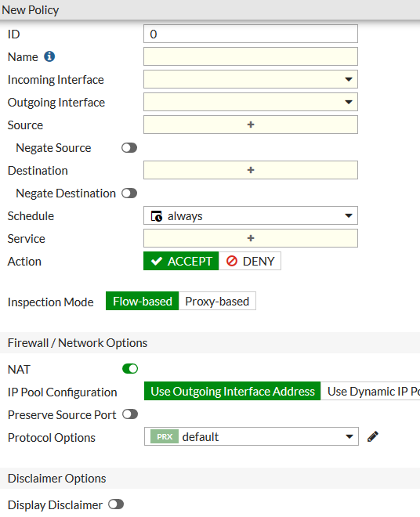
Task: Open the Schedule dropdown arrow
Action: (349, 216)
